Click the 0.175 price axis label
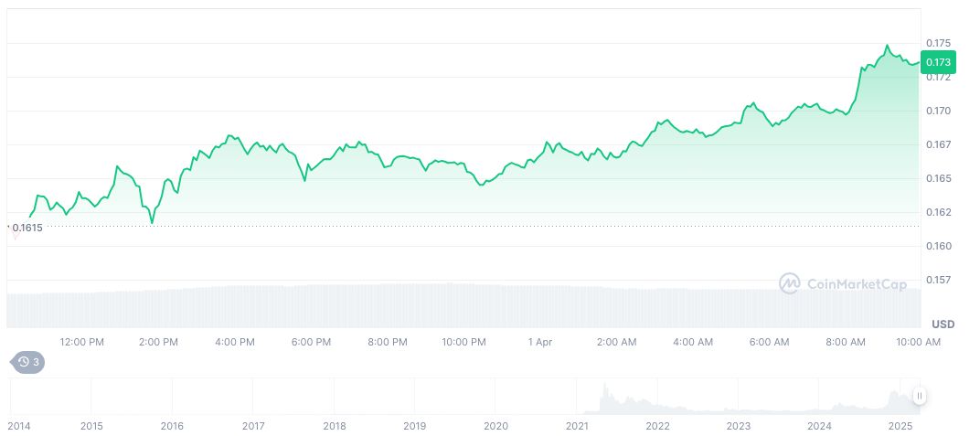The height and width of the screenshot is (436, 980). tap(938, 43)
